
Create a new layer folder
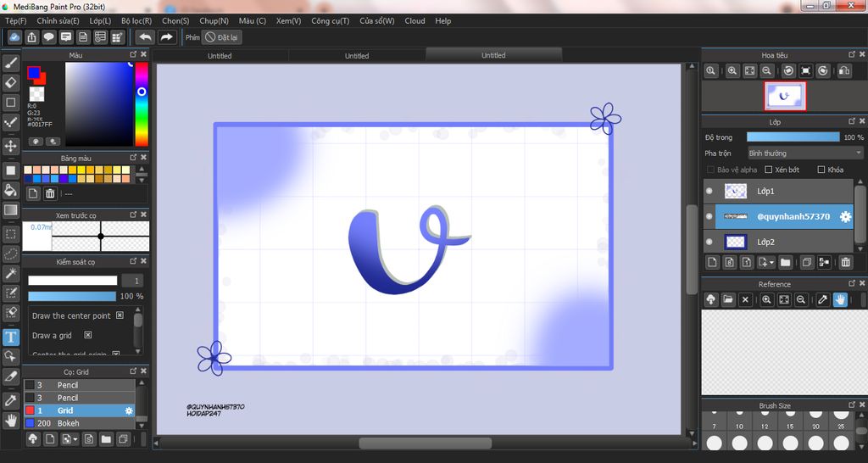point(785,263)
